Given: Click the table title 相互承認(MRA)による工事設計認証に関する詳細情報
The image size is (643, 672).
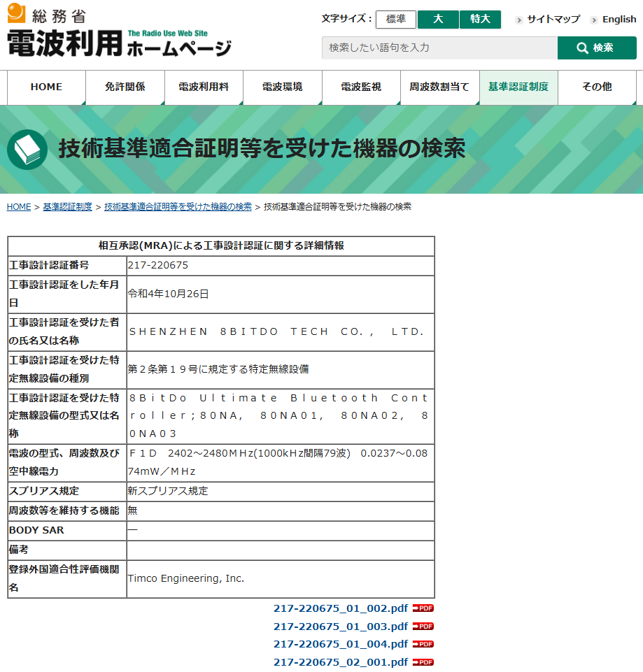Looking at the screenshot, I should [221, 246].
